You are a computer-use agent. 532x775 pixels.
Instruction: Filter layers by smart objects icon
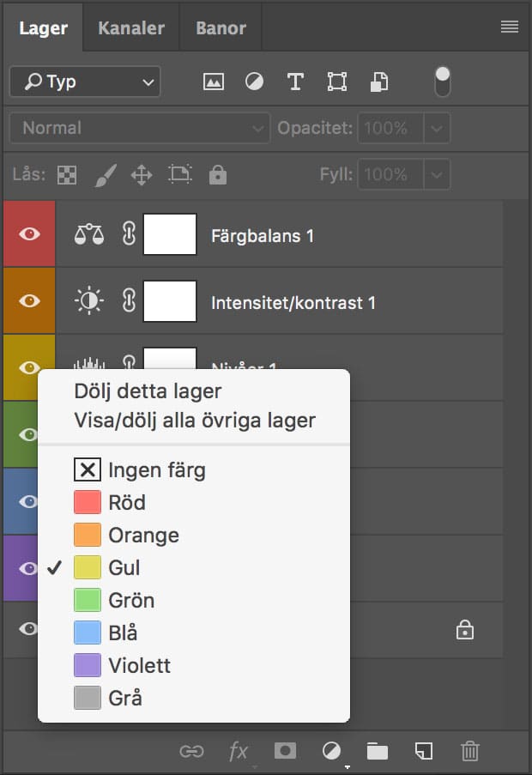coord(379,82)
